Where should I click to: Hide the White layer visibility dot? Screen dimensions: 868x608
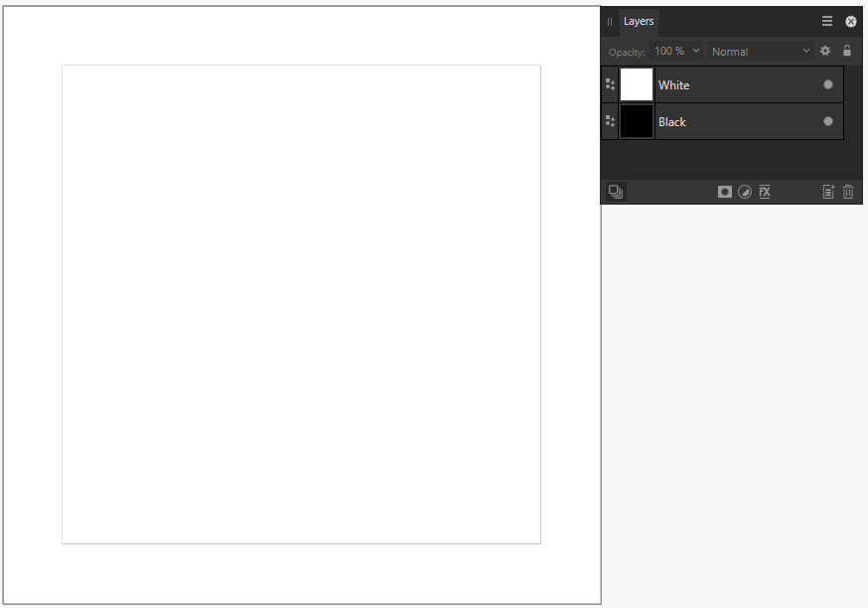coord(828,84)
